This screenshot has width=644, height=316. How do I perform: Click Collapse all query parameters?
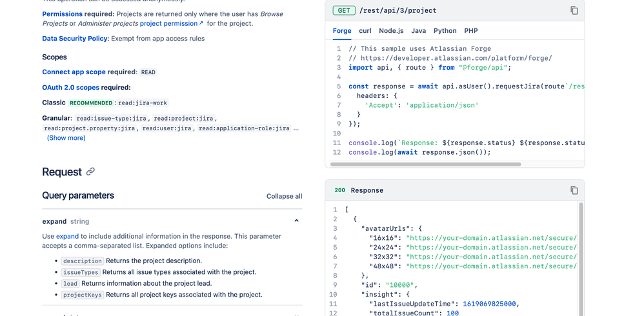pos(284,196)
